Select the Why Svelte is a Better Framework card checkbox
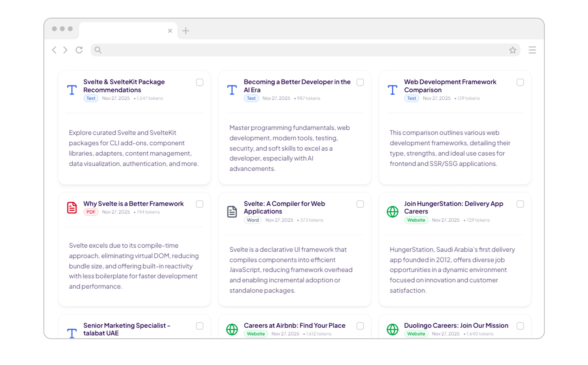The width and height of the screenshot is (588, 365). coord(200,204)
